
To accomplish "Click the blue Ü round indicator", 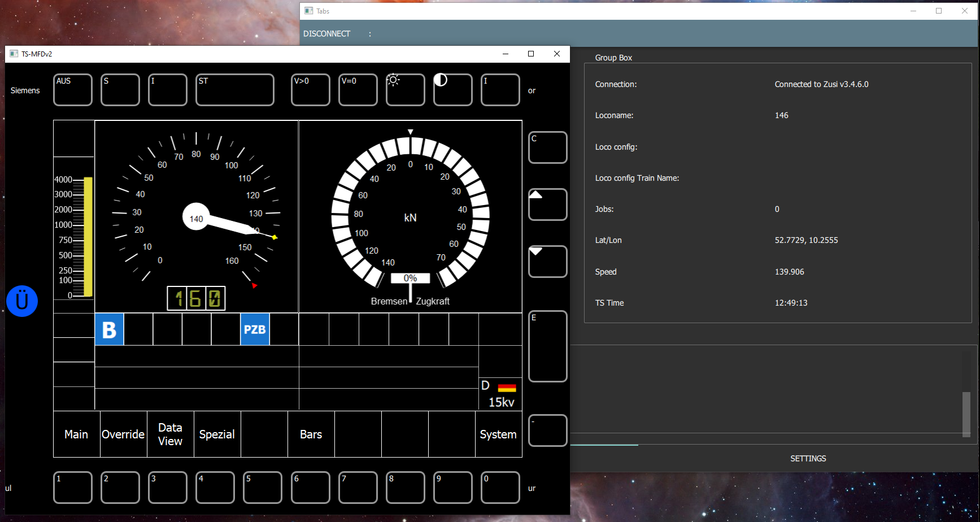I will [22, 301].
